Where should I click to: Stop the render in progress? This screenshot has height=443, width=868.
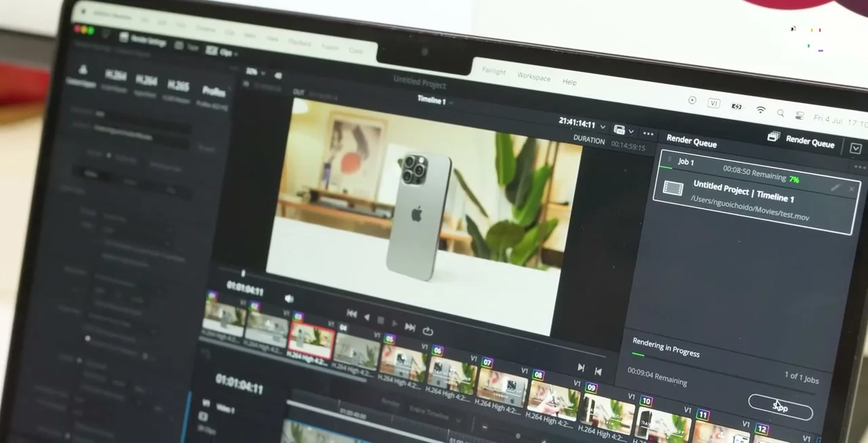tap(780, 407)
